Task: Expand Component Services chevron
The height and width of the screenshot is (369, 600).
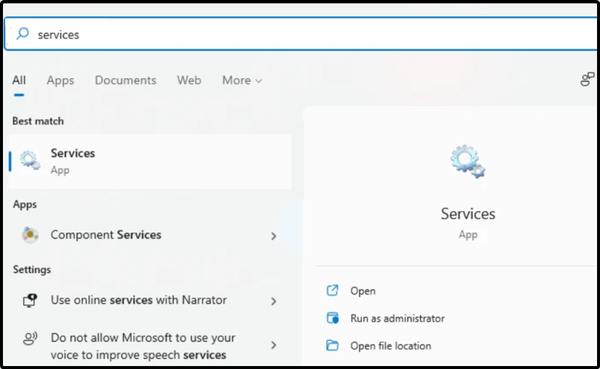Action: pyautogui.click(x=274, y=236)
